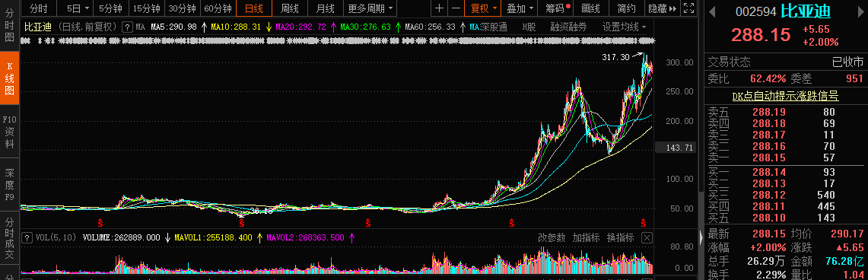
Task: Open the 5日 period dropdown
Action: (x=75, y=8)
